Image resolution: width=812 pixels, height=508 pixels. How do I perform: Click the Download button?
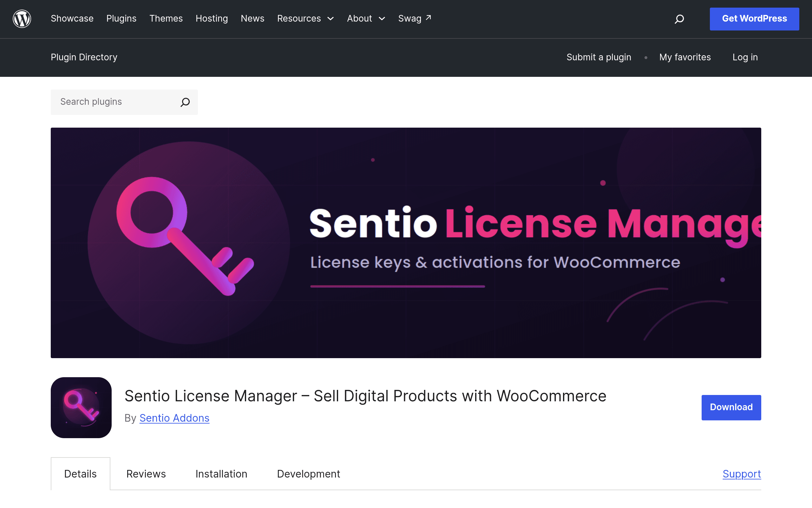(731, 407)
